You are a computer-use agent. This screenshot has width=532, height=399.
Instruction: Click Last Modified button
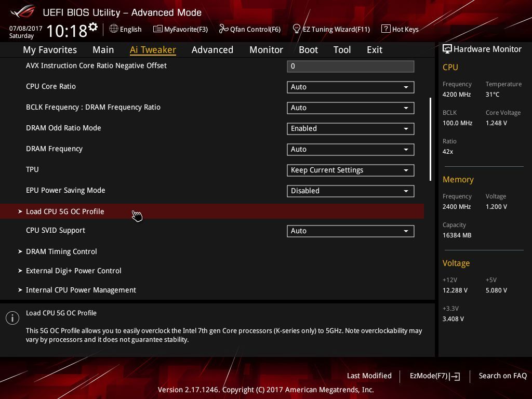pyautogui.click(x=369, y=376)
